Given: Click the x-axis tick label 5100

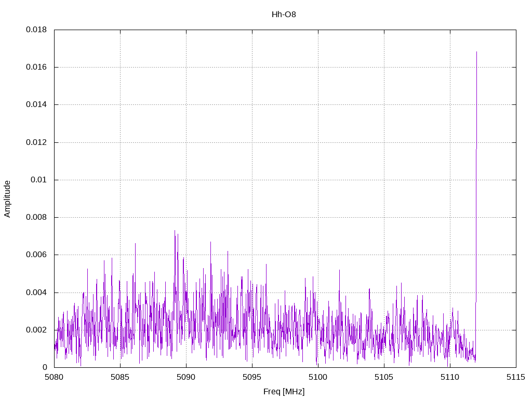Looking at the screenshot, I should pos(318,377).
